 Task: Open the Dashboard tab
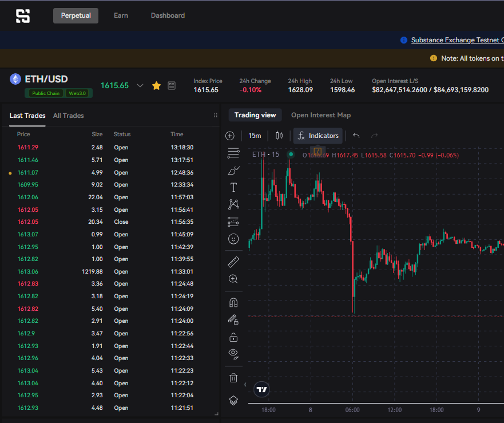coord(168,15)
